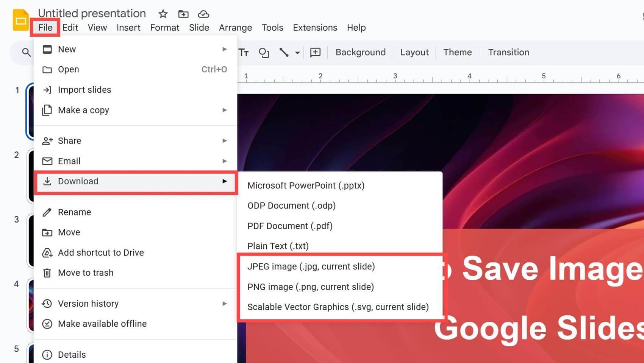This screenshot has width=644, height=363.
Task: Click the Add shortcut to Drive icon
Action: [47, 252]
